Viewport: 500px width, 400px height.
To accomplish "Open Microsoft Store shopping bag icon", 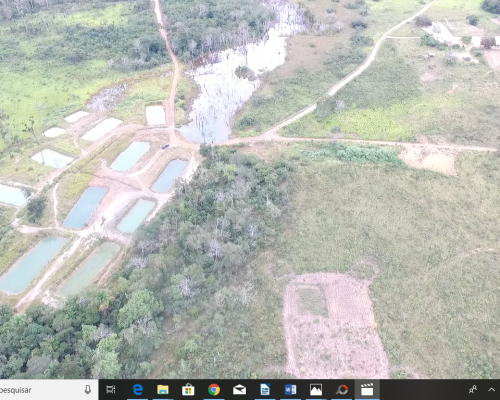I will (188, 389).
